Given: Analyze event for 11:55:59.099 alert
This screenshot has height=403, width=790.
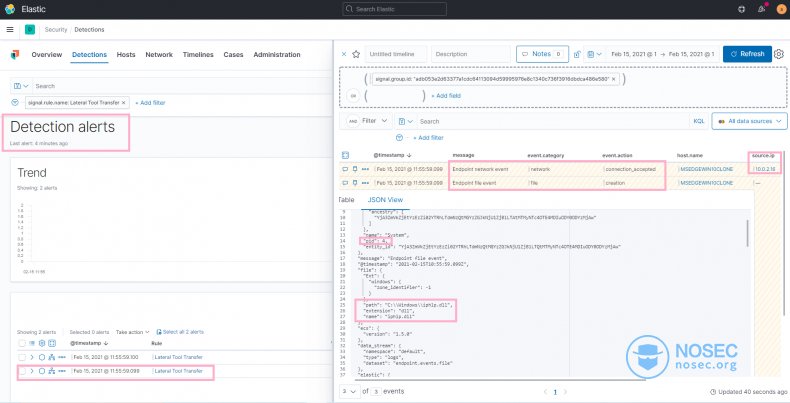Looking at the screenshot, I should [x=51, y=371].
